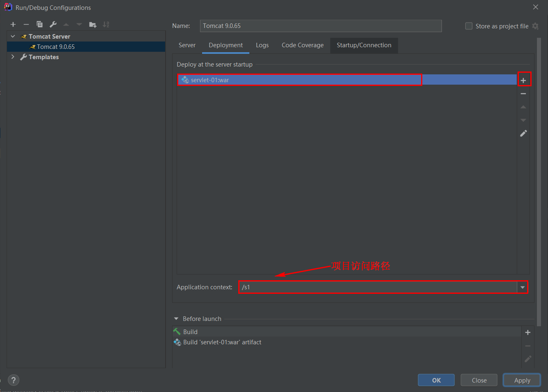Open the Logs tab
Image resolution: width=548 pixels, height=392 pixels.
click(262, 45)
